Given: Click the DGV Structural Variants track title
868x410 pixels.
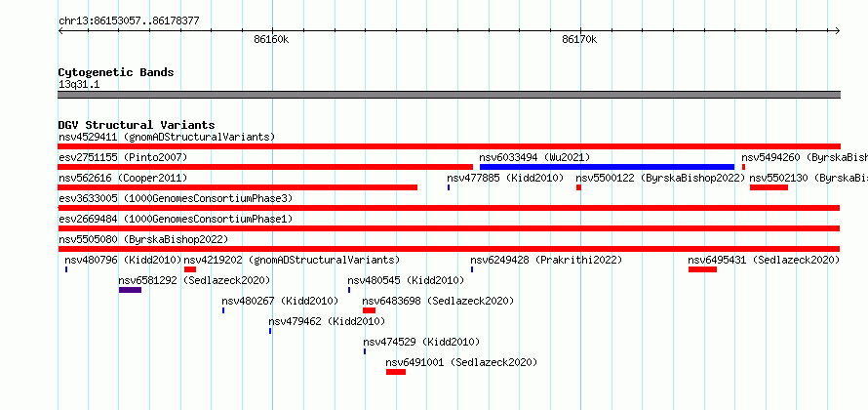Looking at the screenshot, I should [137, 125].
